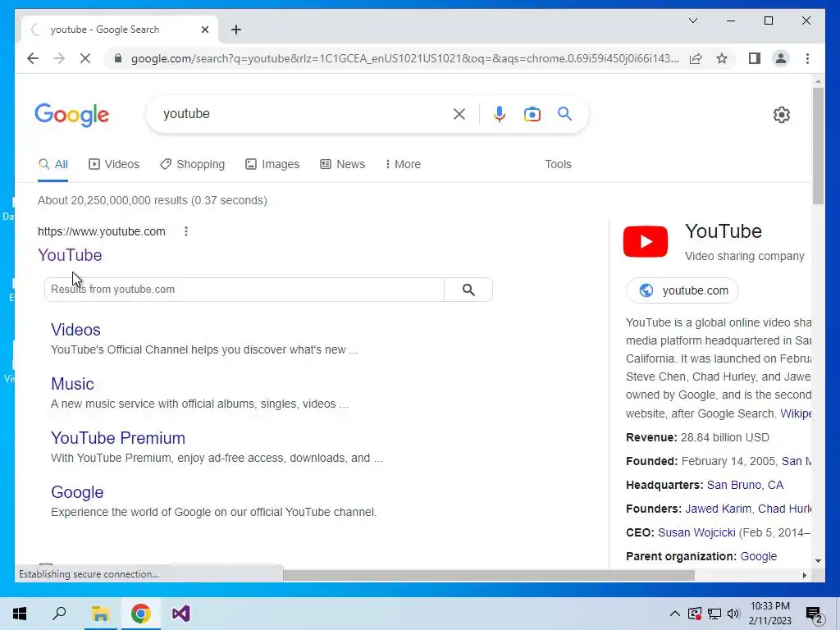The height and width of the screenshot is (630, 840).
Task: Open the YouTube Premium sitelink
Action: (118, 438)
